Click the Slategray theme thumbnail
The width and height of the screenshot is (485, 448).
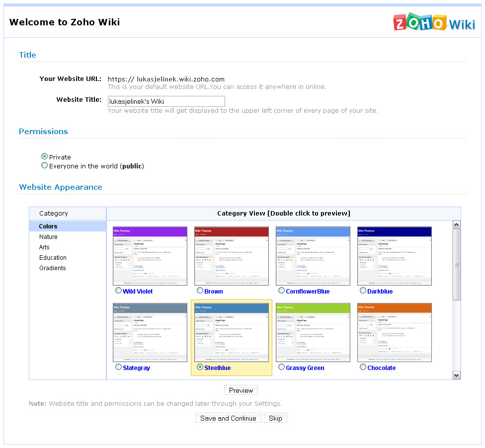pyautogui.click(x=150, y=332)
